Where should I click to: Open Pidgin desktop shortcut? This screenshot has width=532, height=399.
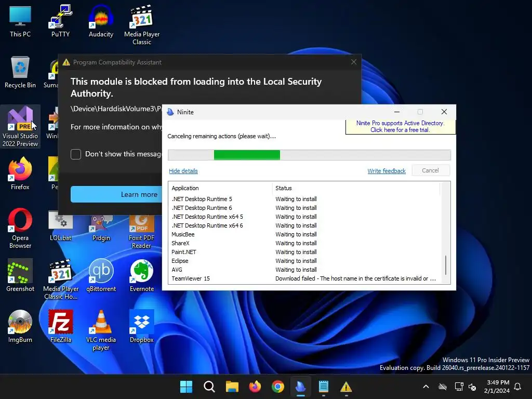tap(101, 228)
